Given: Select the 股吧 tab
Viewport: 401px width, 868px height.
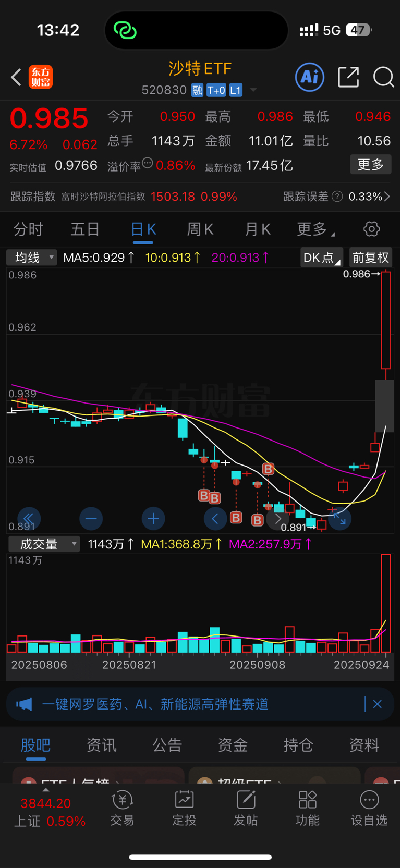Looking at the screenshot, I should coord(35,745).
